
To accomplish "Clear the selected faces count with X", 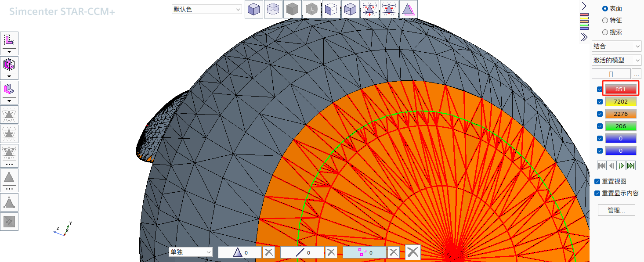I will click(x=269, y=252).
